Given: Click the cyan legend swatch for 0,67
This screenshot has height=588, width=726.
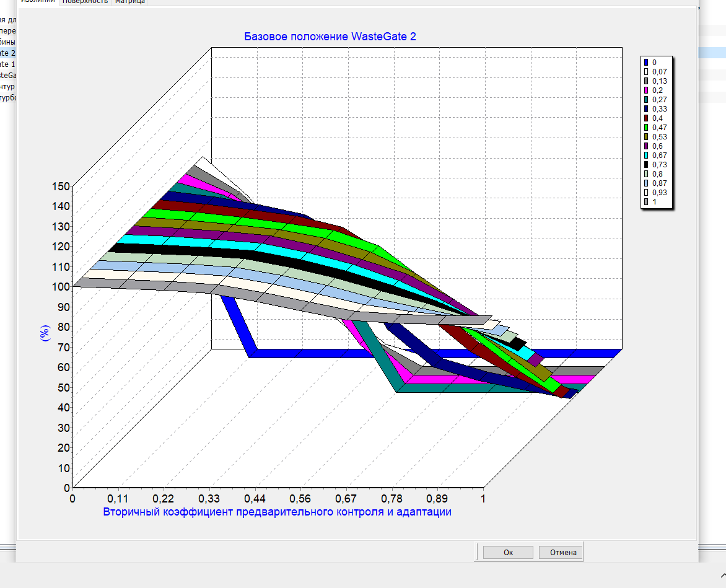Looking at the screenshot, I should (645, 155).
